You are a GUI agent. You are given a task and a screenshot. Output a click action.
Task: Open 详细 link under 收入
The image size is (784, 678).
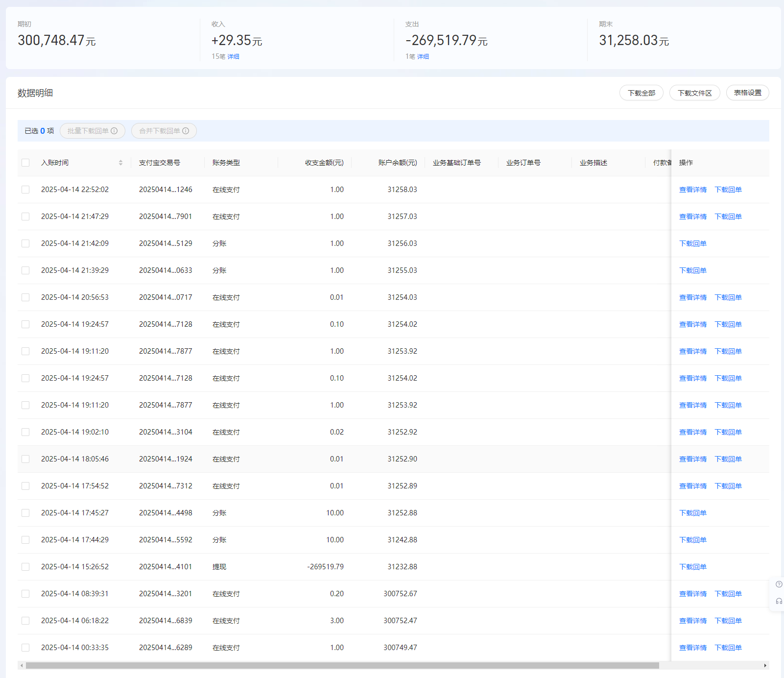click(233, 56)
